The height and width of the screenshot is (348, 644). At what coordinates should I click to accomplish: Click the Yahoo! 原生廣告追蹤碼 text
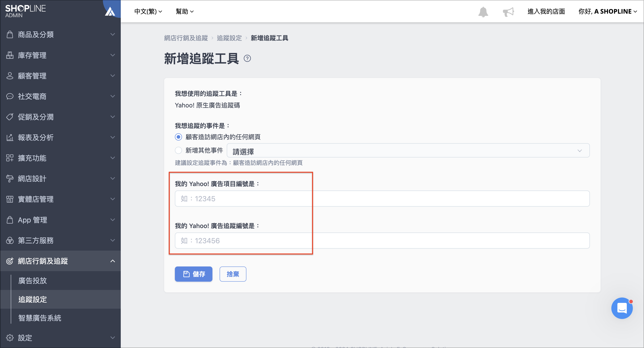(207, 105)
